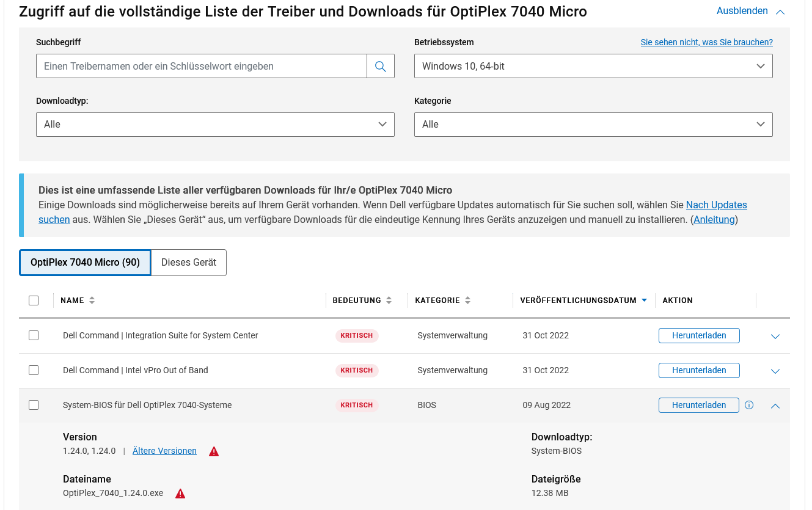Check the System-BIOS OptiPlex 7040 row

[34, 405]
